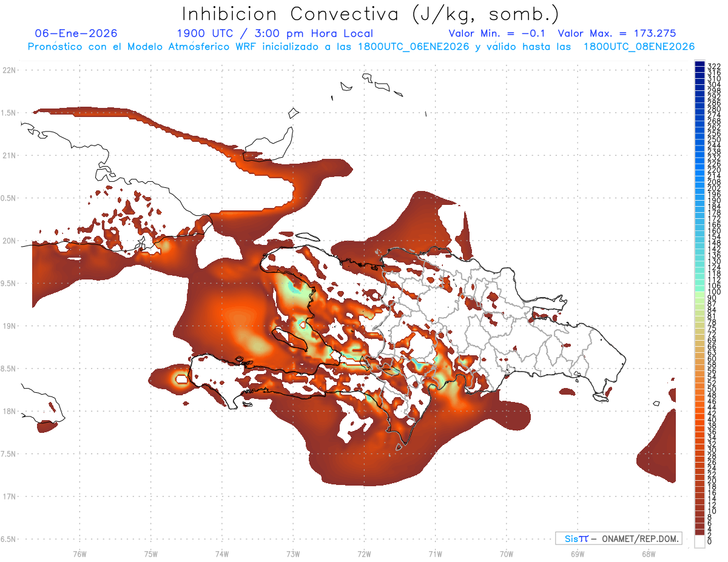Click the 'Pronóstico con el Modelo Atmósferico WRF' subtitle line
This screenshot has height=562, width=728.
tap(361, 47)
